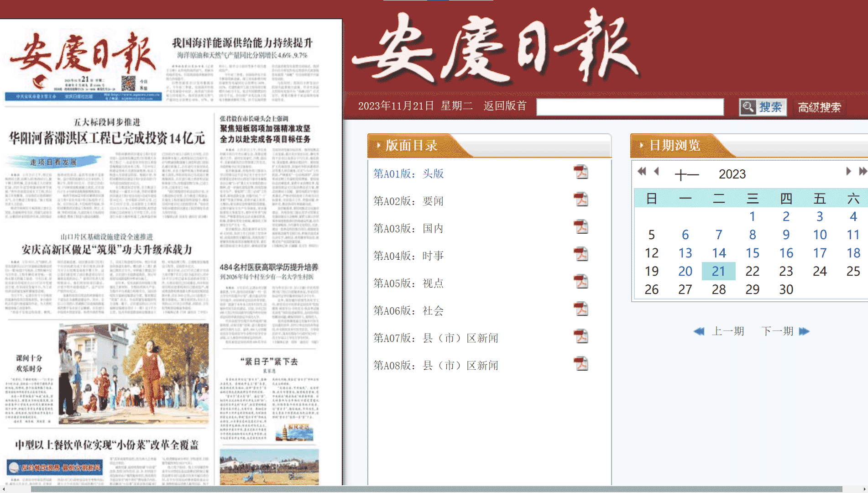Focus the search text input field
The image size is (868, 493).
(630, 107)
